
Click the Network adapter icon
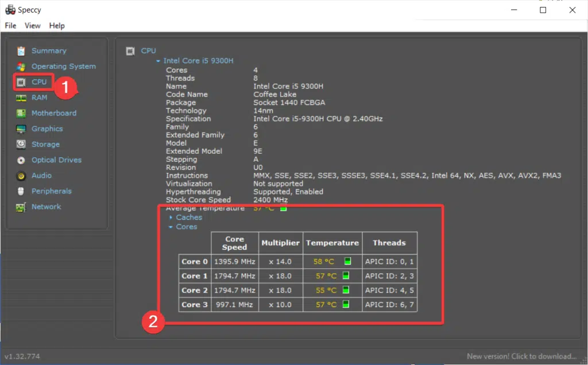point(21,207)
